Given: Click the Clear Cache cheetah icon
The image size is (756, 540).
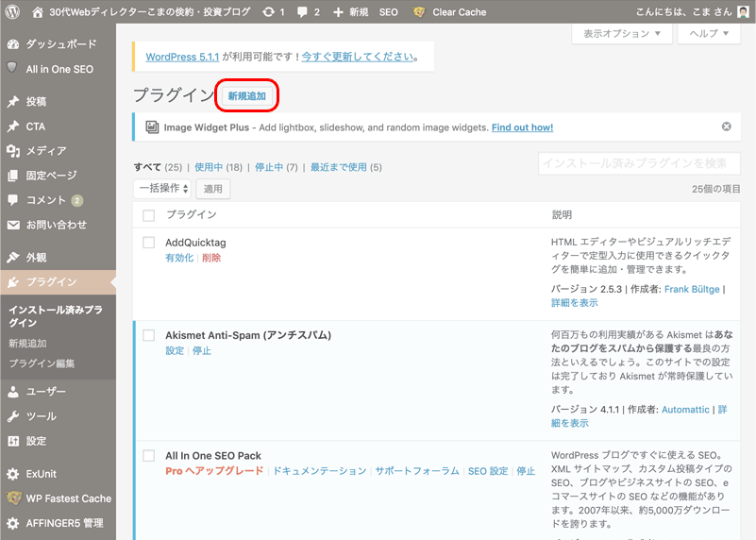Looking at the screenshot, I should 419,12.
